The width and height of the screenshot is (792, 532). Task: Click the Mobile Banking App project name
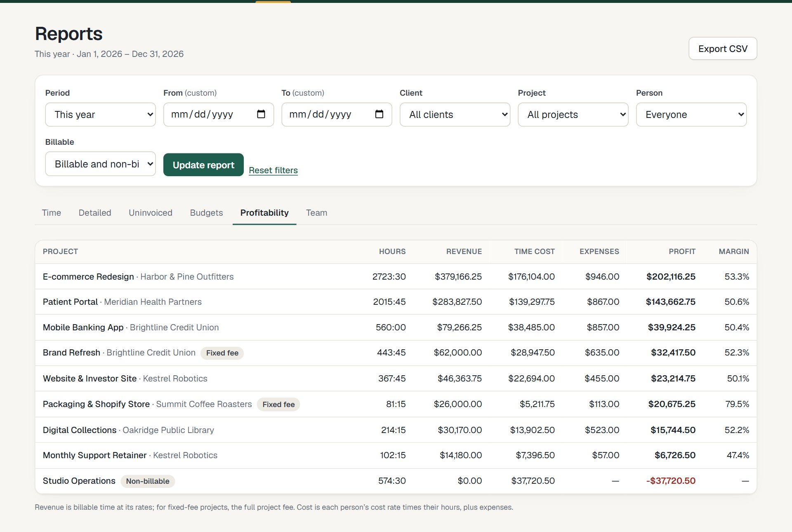pos(83,327)
